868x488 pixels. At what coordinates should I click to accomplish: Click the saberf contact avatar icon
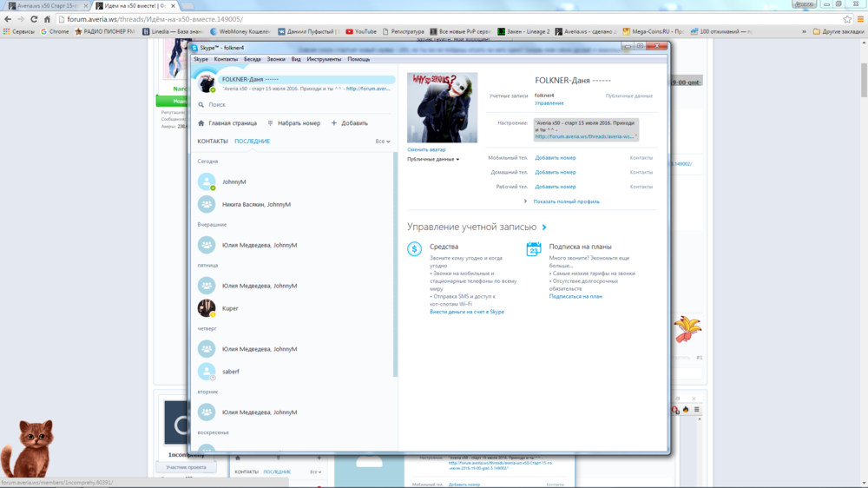click(207, 372)
